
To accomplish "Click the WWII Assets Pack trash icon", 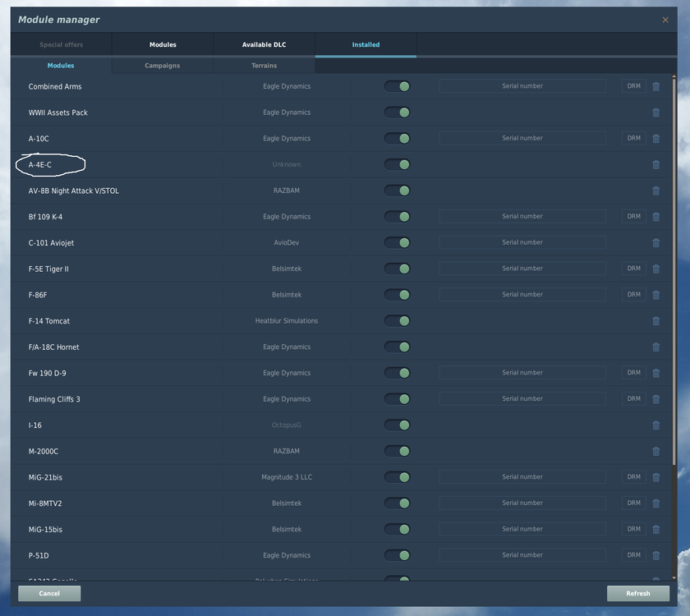I will tap(655, 113).
